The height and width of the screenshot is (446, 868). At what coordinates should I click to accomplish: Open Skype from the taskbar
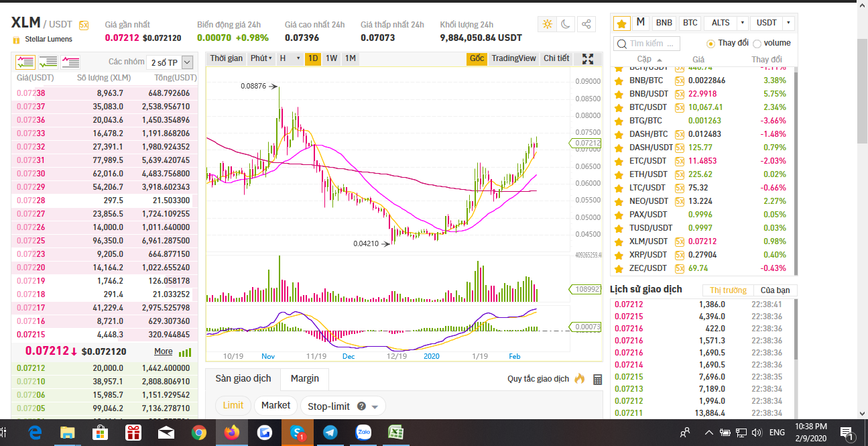click(x=297, y=433)
